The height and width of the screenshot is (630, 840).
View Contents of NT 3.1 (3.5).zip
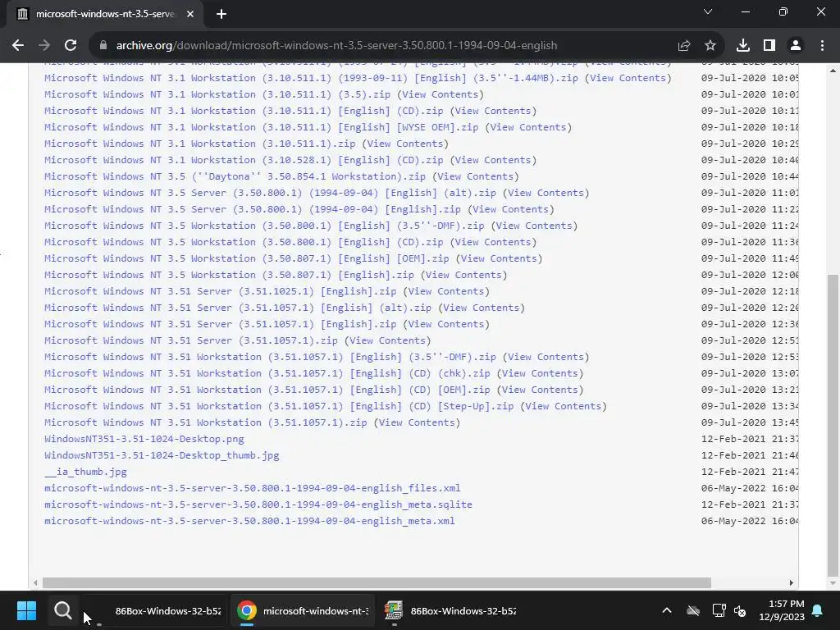tap(441, 94)
